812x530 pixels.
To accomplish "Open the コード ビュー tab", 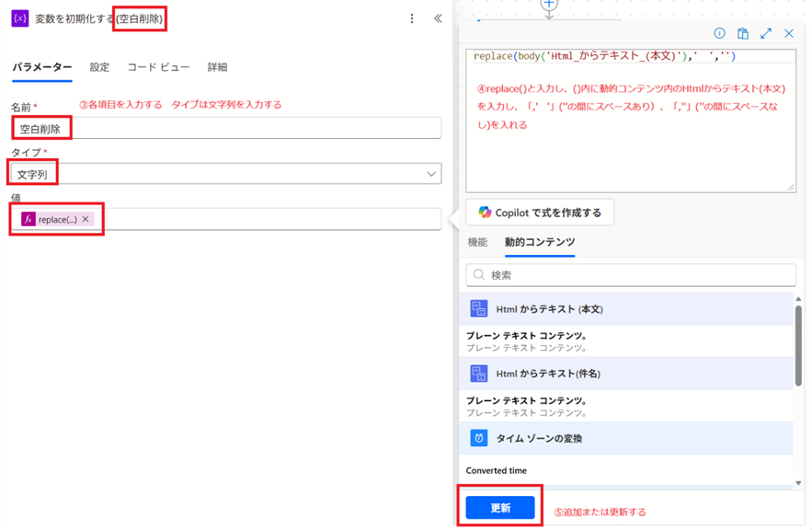I will (158, 67).
